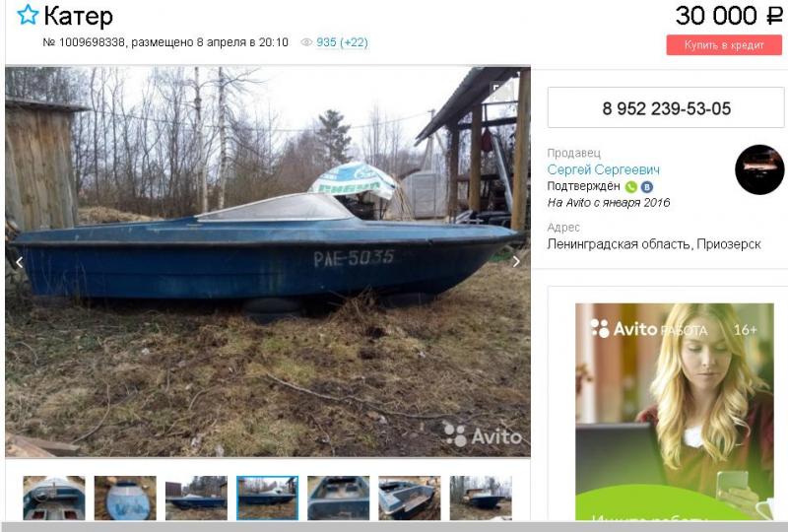Show next photo with right arrow
This screenshot has width=788, height=532.
[516, 261]
